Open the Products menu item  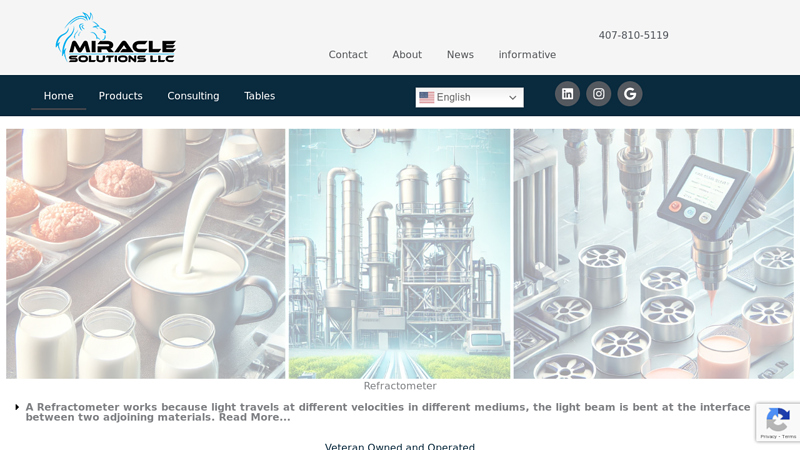point(120,96)
